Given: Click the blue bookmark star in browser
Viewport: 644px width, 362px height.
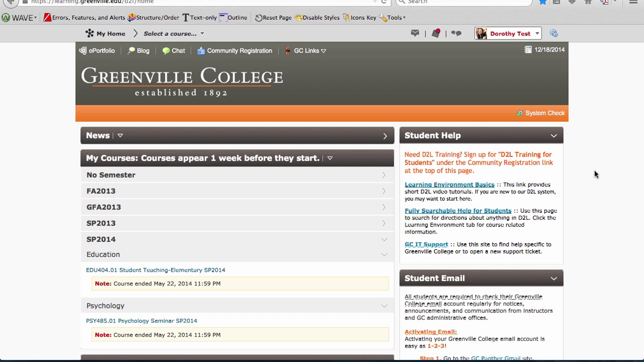Looking at the screenshot, I should coord(543,2).
